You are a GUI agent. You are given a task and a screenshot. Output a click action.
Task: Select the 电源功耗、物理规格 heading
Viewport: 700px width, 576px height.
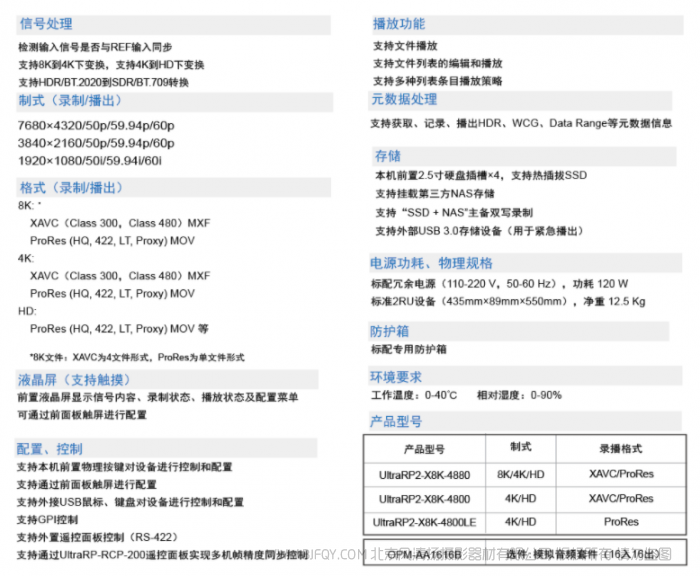click(x=431, y=264)
